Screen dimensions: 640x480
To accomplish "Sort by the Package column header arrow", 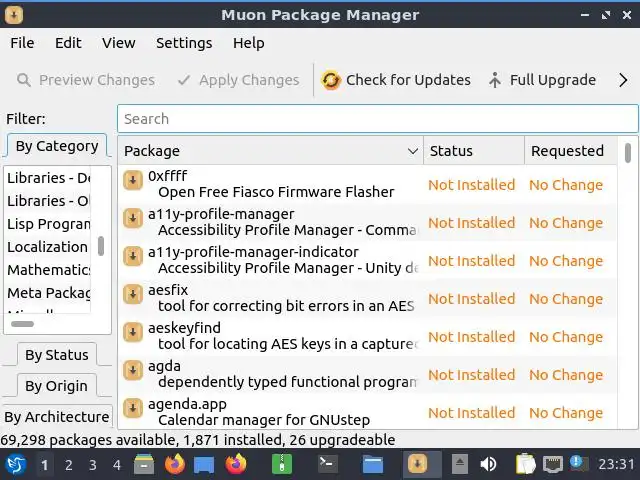I will pyautogui.click(x=412, y=151).
